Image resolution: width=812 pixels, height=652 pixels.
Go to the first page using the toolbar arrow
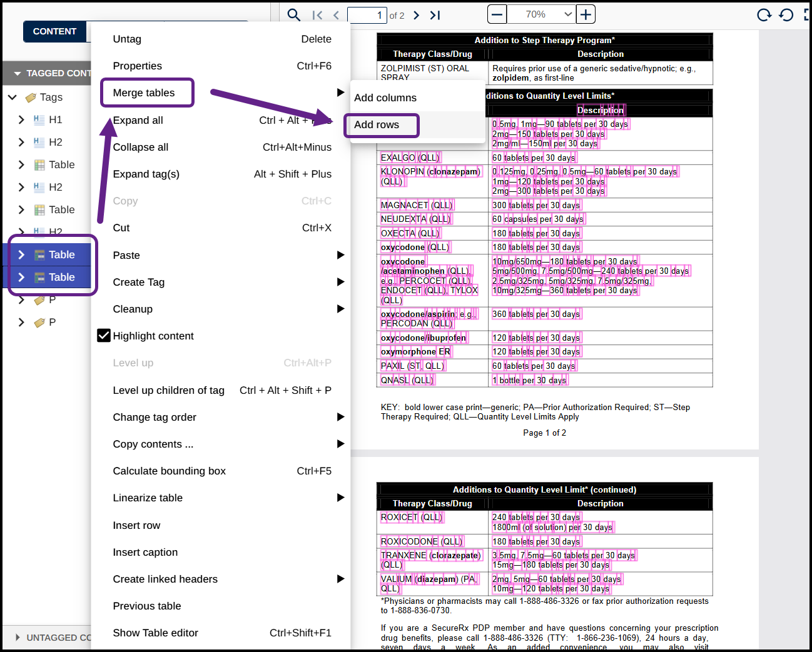(317, 15)
